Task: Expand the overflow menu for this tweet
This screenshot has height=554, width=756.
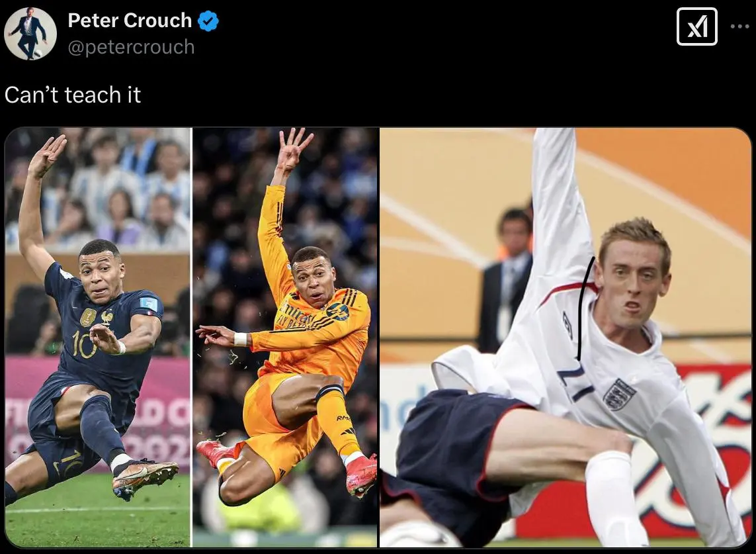Action: 739,26
